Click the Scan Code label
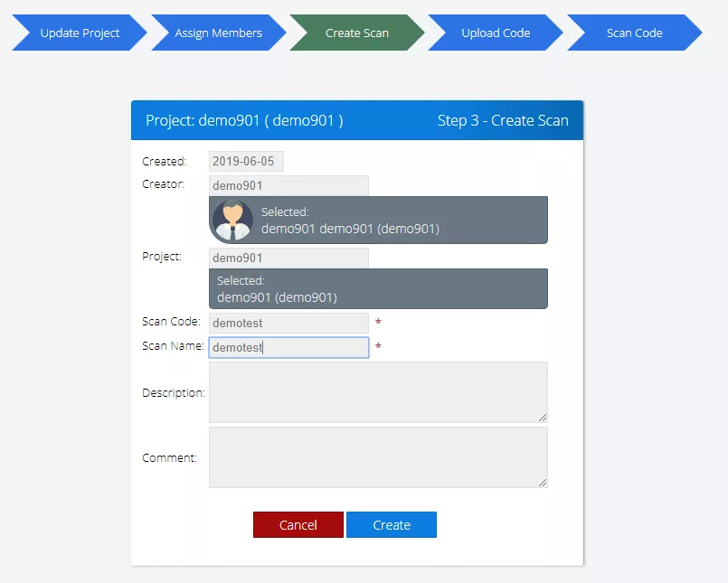Screen dimensions: 728x583 coord(171,321)
